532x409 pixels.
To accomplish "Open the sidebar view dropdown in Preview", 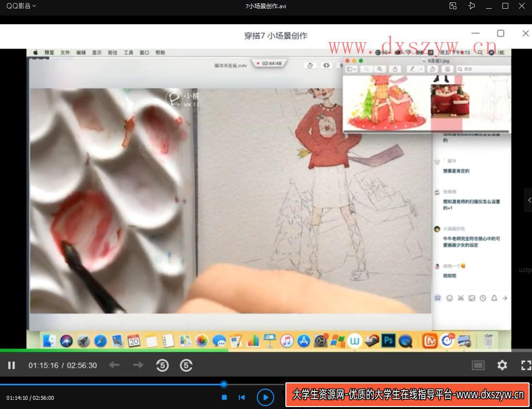I will pos(351,69).
